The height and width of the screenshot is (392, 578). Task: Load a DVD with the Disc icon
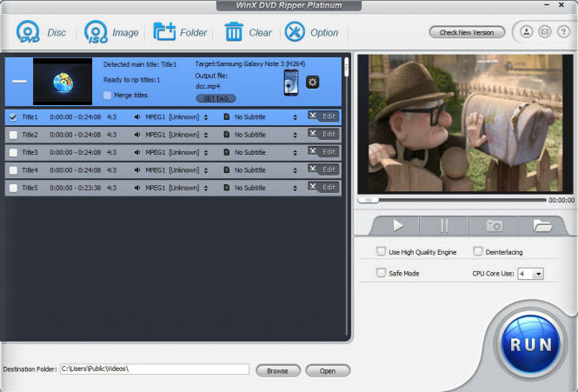coord(41,32)
